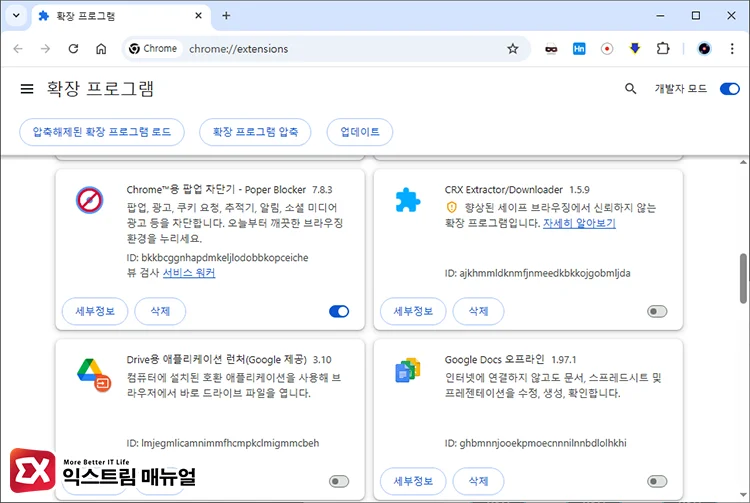Open 세부정보 for Google Docs 오프라인

413,481
